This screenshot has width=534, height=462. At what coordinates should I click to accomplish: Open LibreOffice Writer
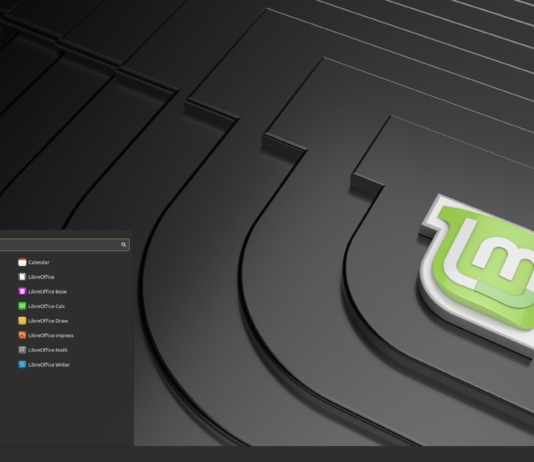[44, 365]
